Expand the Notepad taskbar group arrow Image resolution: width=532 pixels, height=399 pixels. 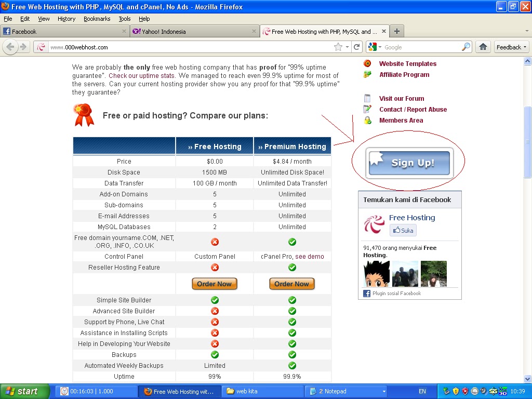pyautogui.click(x=384, y=391)
